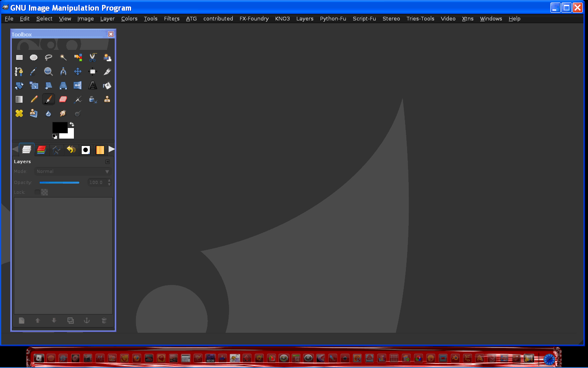Switch to the Channels tab

click(x=41, y=150)
